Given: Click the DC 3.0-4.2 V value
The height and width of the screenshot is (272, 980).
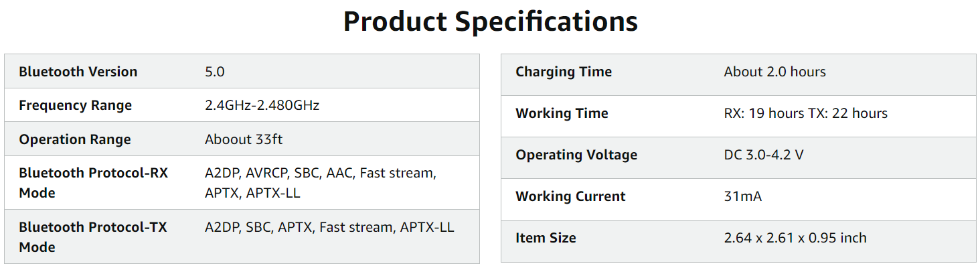Looking at the screenshot, I should [763, 155].
